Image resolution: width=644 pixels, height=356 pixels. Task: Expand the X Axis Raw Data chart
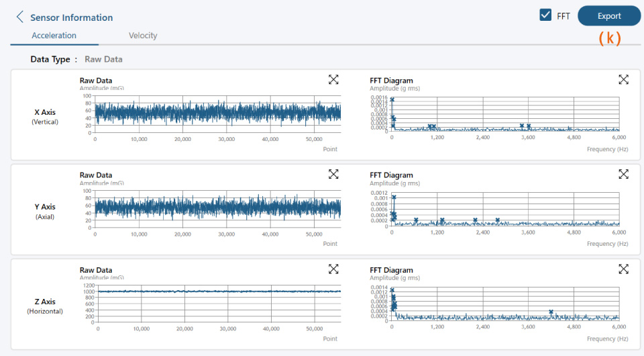pyautogui.click(x=333, y=79)
